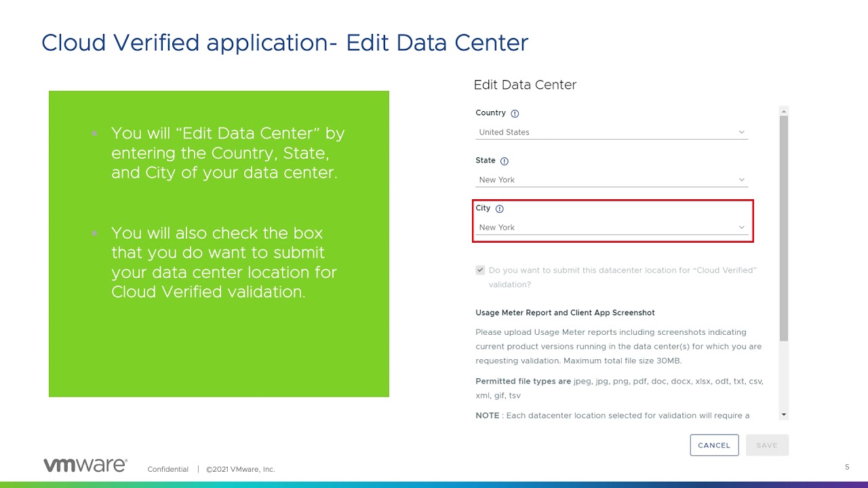Click the scrollbar down arrow
868x488 pixels.
click(x=784, y=414)
